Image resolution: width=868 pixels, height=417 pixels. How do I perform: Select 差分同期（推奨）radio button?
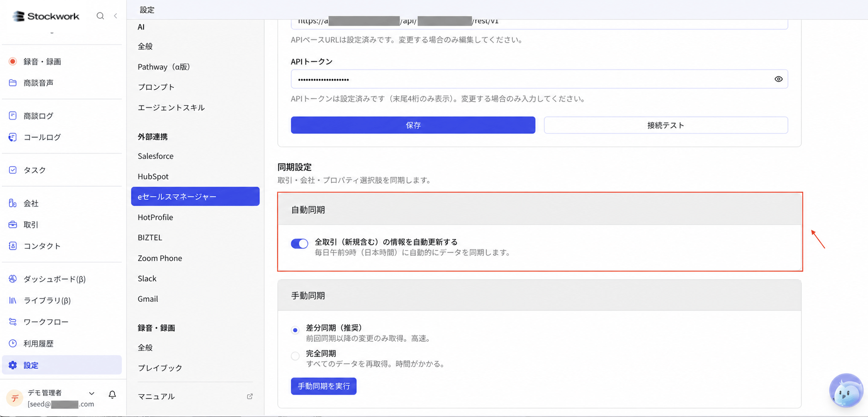pos(295,330)
